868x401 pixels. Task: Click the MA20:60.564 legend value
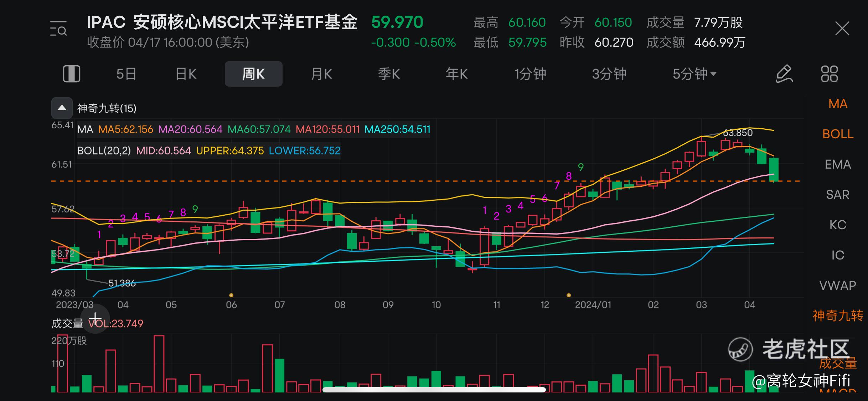click(x=190, y=129)
